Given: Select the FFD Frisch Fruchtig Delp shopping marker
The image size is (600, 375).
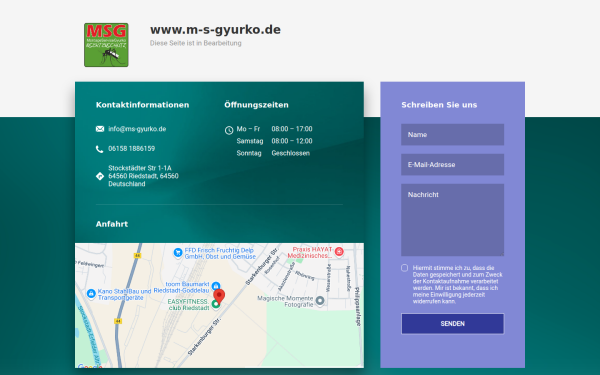Looking at the screenshot, I should (178, 252).
